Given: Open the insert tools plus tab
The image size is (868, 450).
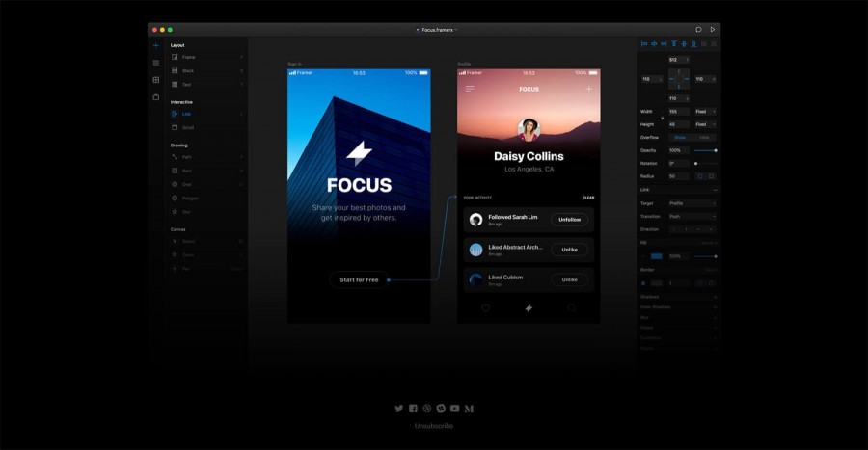Looking at the screenshot, I should point(156,45).
